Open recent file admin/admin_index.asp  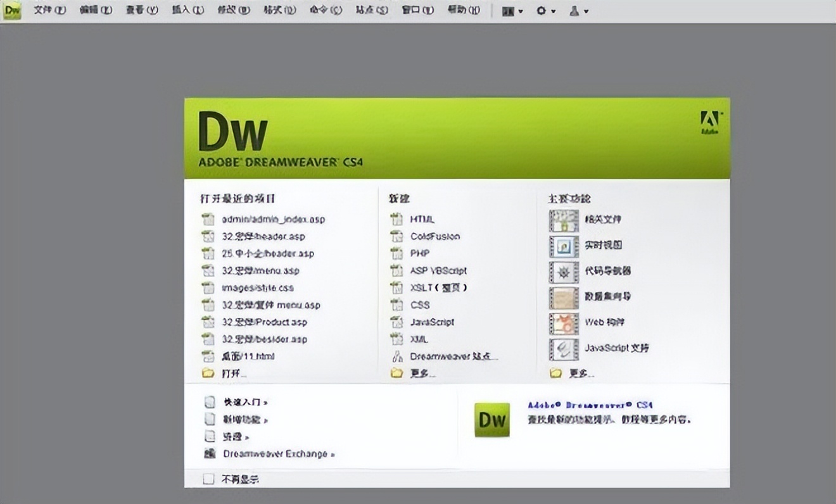point(272,220)
